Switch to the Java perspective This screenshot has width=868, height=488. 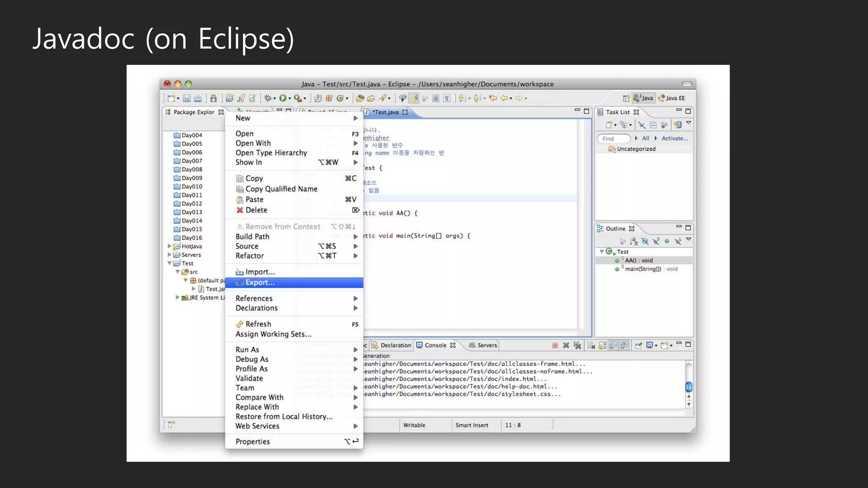coord(643,98)
